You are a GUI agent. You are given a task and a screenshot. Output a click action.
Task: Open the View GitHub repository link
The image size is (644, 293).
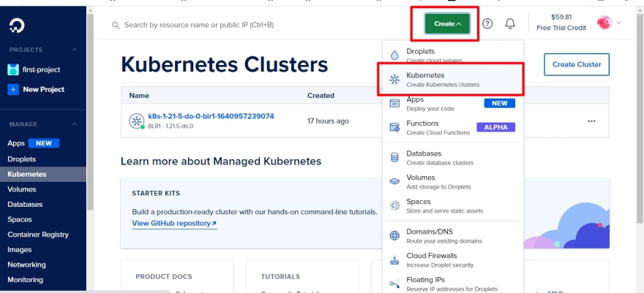click(x=175, y=224)
